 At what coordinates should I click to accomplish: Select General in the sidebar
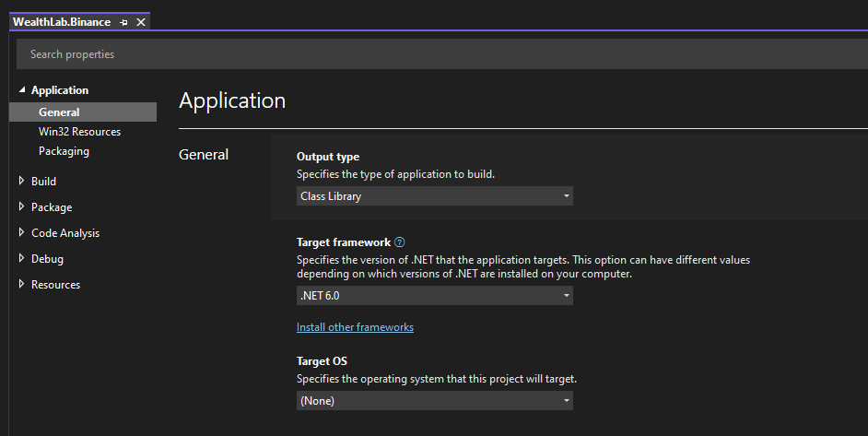point(83,112)
